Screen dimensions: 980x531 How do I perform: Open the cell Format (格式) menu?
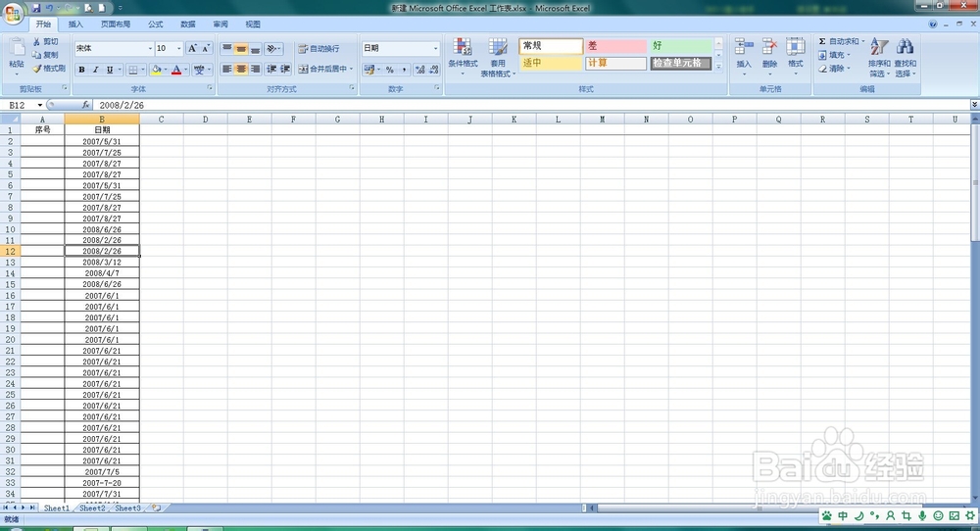[x=795, y=56]
